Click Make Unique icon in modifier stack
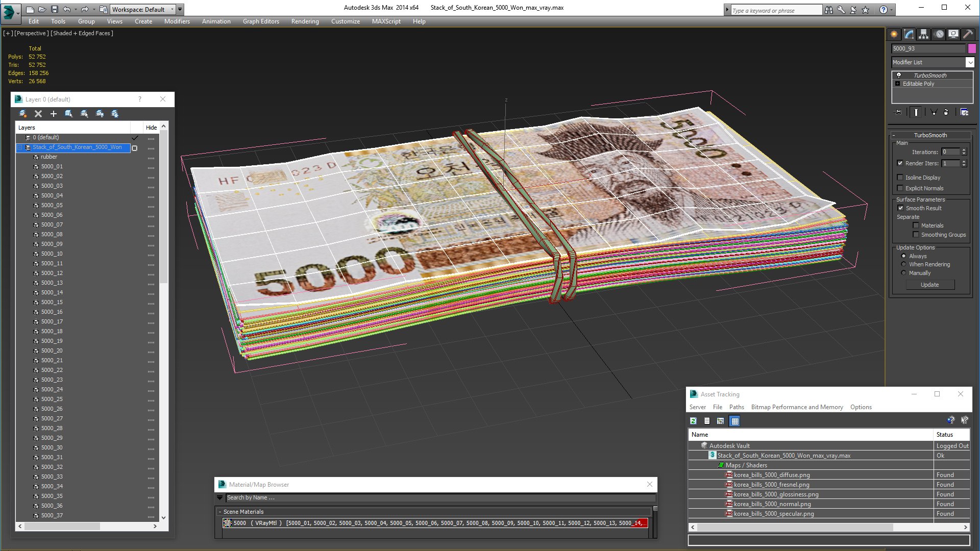Screen dimensions: 980x551 pos(934,112)
